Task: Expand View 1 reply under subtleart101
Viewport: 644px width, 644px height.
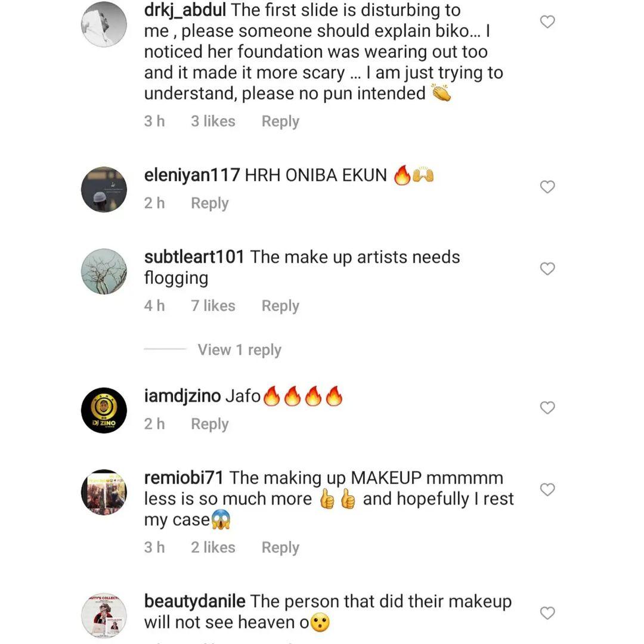Action: point(239,349)
